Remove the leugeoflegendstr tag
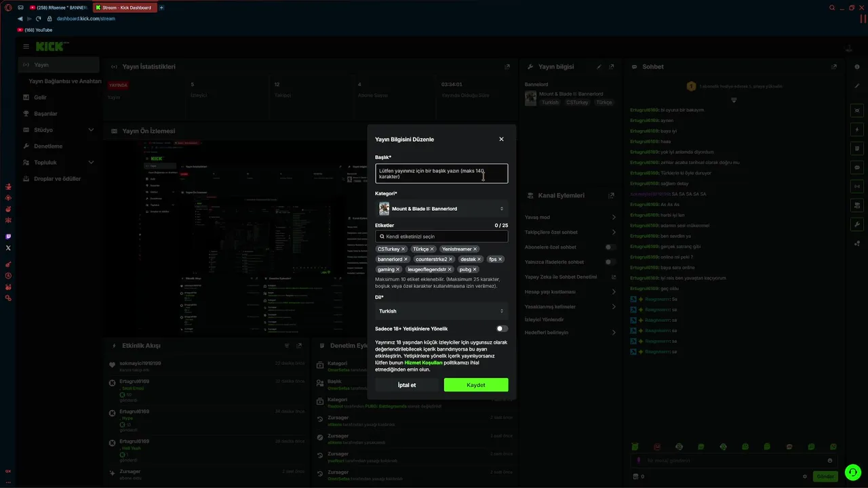The height and width of the screenshot is (488, 868). tap(450, 270)
